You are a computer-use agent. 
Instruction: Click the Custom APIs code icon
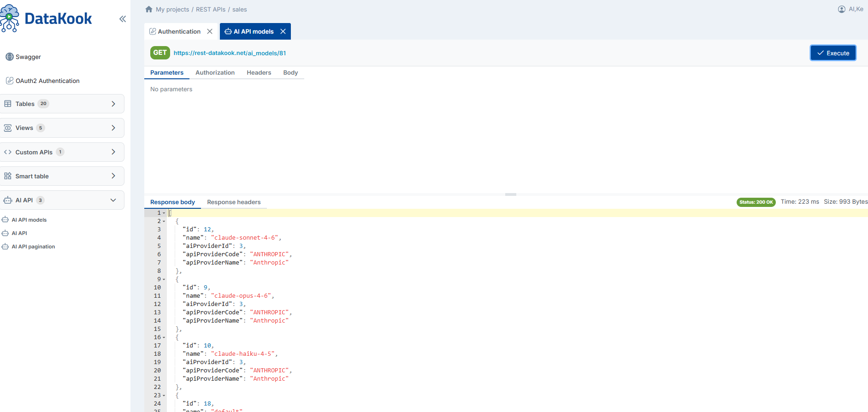coord(8,152)
